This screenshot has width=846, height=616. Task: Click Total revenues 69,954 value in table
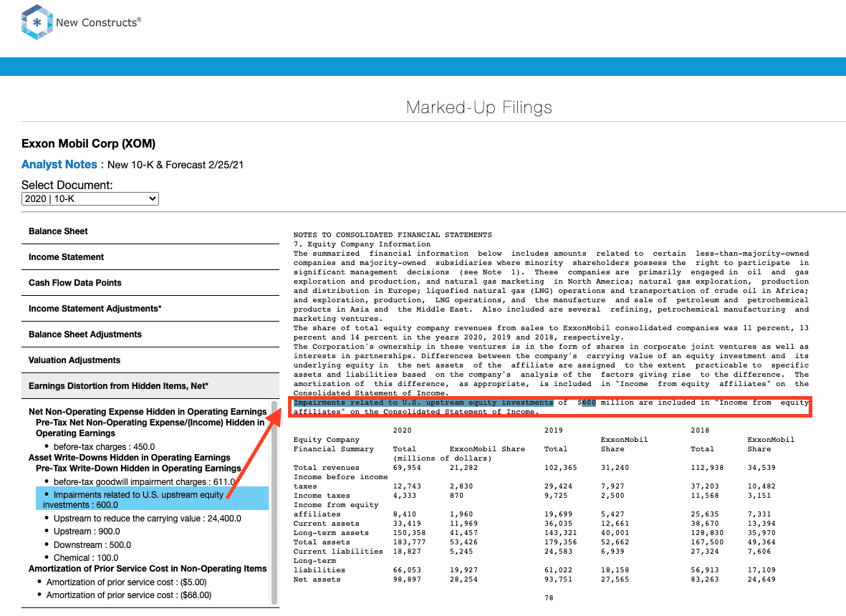tap(407, 468)
